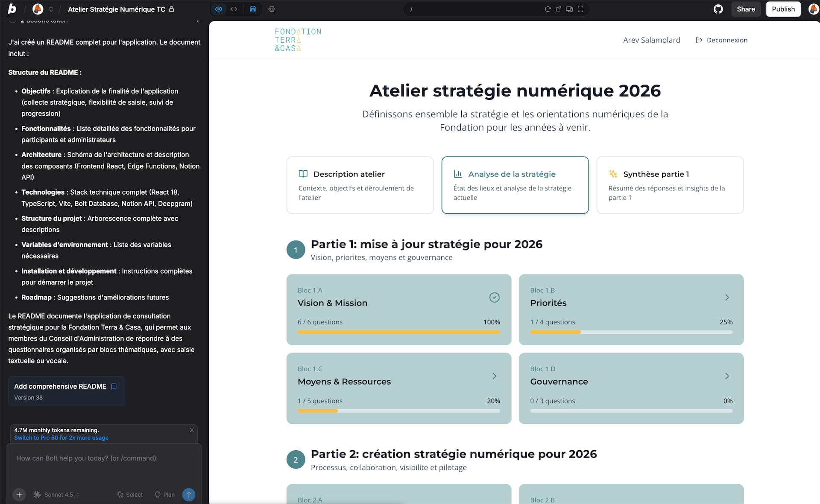Open preview in new tab
Screen dimensions: 820x504
pyautogui.click(x=558, y=9)
